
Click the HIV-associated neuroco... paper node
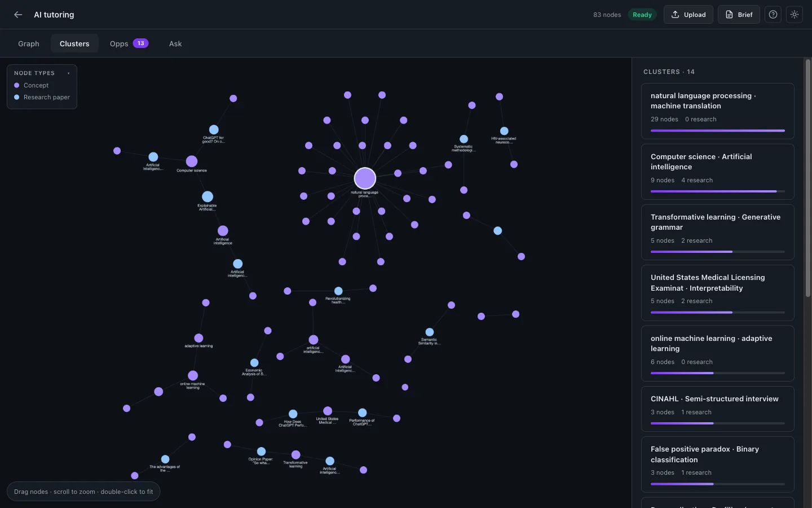[504, 131]
